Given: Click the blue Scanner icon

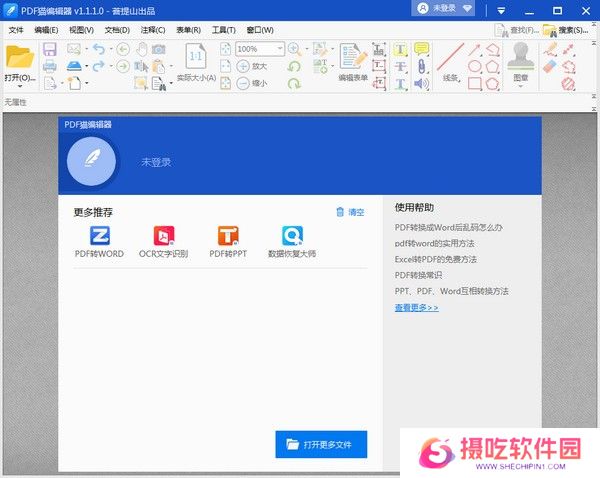Looking at the screenshot, I should [74, 66].
